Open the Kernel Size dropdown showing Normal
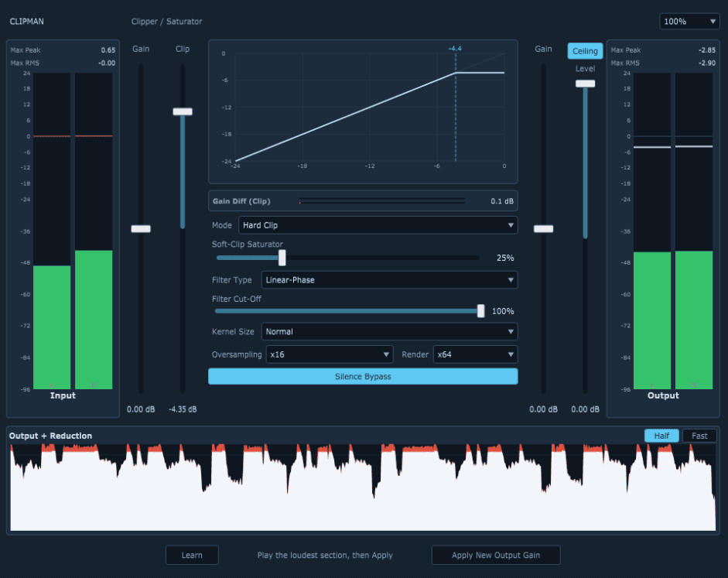The width and height of the screenshot is (728, 578). click(x=390, y=331)
